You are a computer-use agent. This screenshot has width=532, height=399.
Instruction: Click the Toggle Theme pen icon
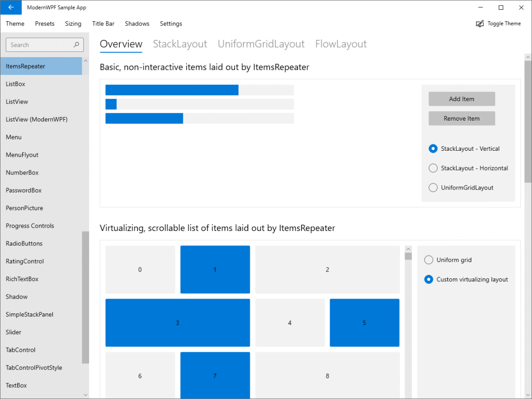click(479, 23)
